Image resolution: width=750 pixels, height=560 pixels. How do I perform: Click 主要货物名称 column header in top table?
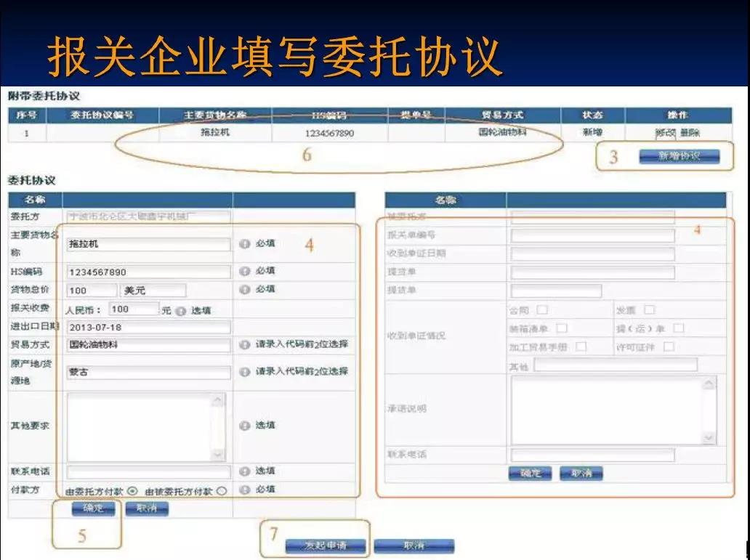tap(215, 115)
